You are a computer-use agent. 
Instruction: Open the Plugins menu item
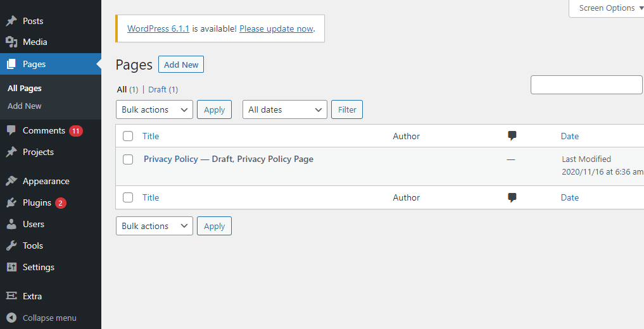37,202
